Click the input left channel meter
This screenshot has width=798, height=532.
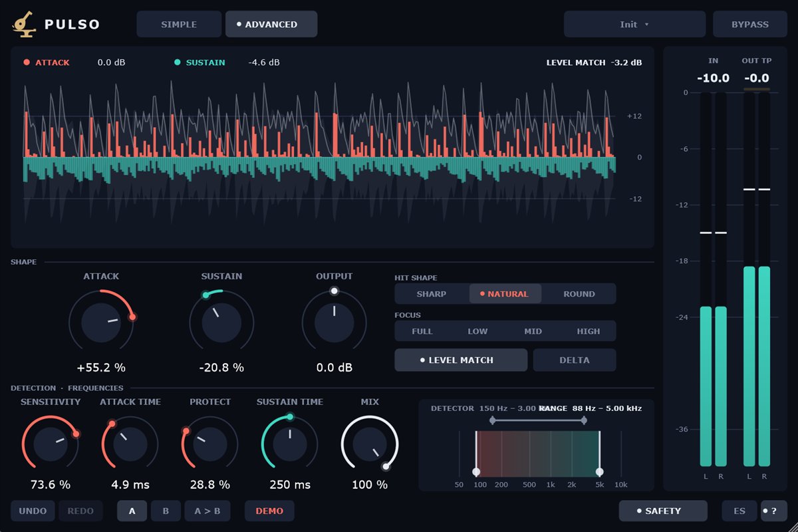(706, 279)
